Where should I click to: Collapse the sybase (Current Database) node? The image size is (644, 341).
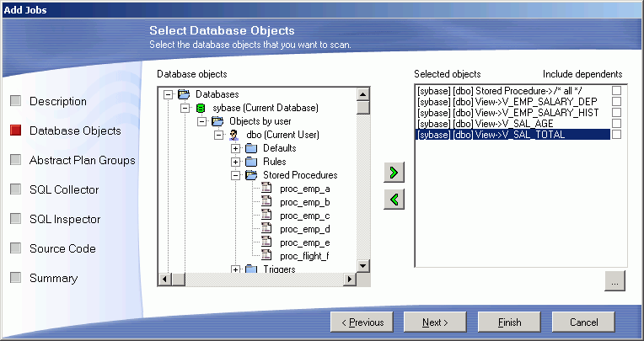pos(185,109)
